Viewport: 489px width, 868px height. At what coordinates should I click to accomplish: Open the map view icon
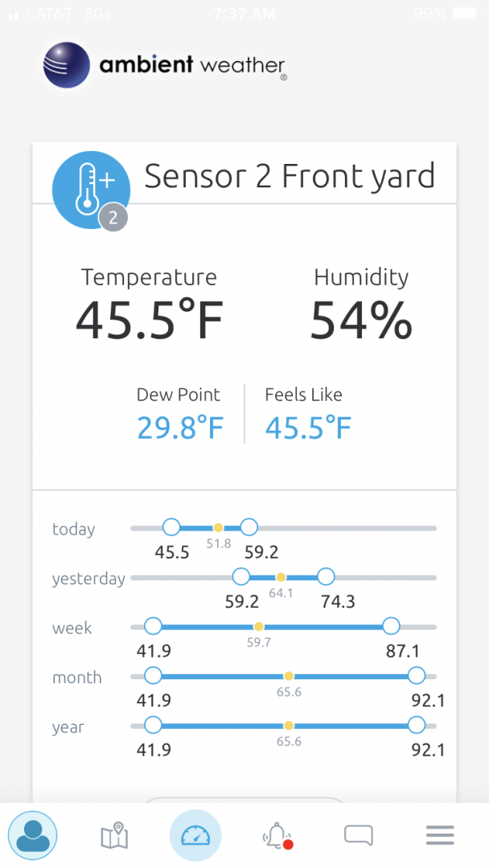point(115,835)
